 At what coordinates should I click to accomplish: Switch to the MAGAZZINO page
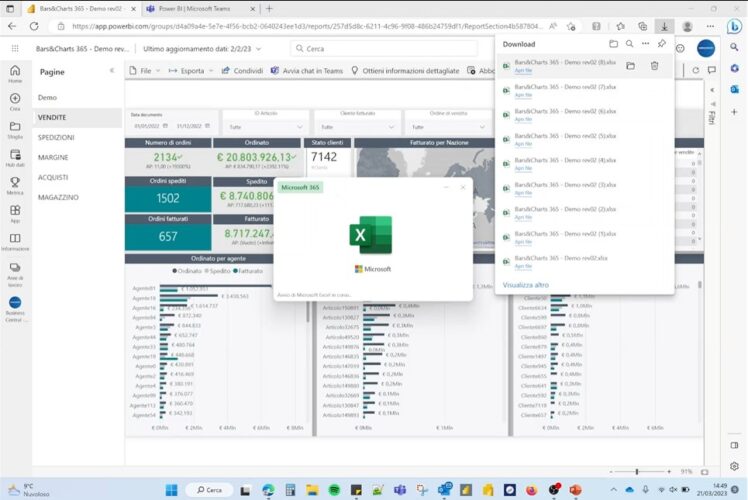click(x=58, y=197)
